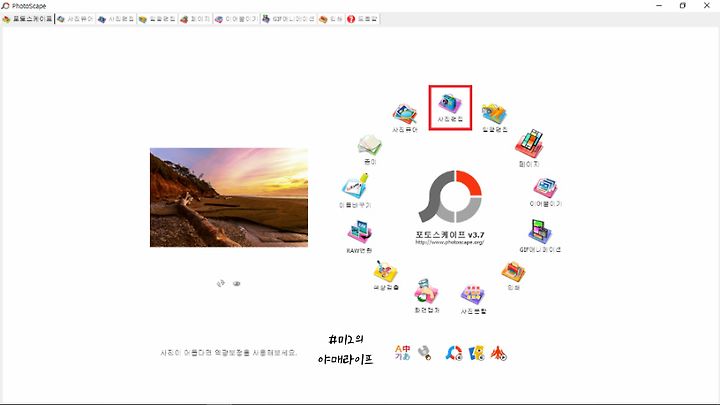
Task: Click the 포토스케이프 v3.7 version text
Action: pos(450,235)
